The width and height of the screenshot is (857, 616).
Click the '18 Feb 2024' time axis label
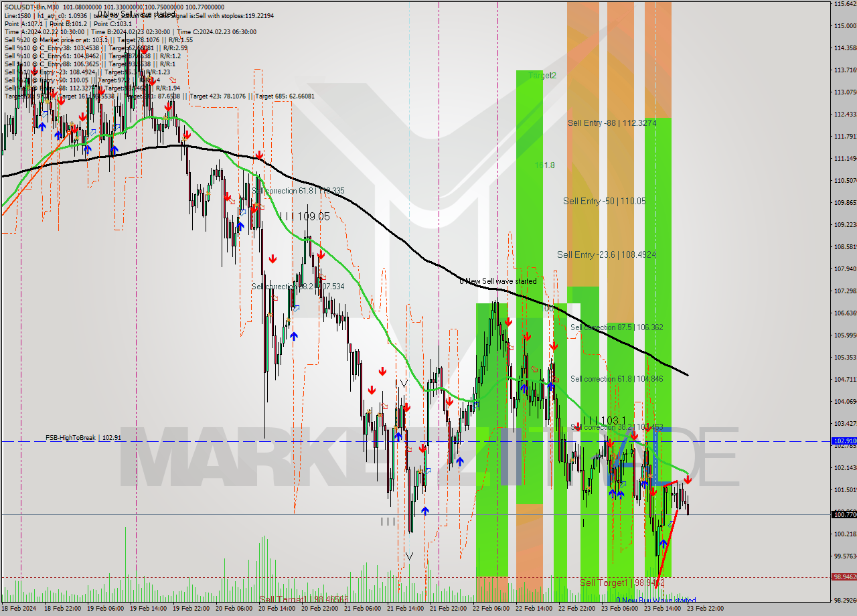pyautogui.click(x=20, y=609)
